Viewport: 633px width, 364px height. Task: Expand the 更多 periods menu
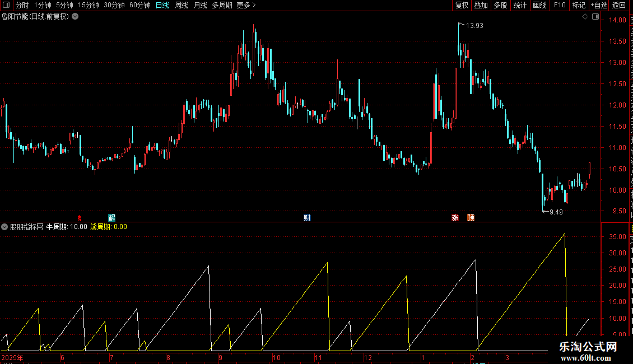coord(246,5)
